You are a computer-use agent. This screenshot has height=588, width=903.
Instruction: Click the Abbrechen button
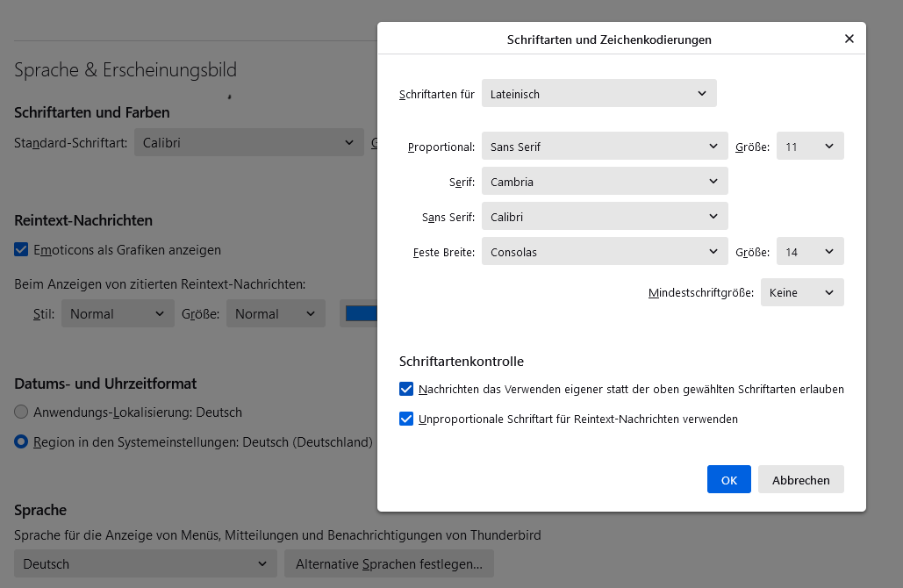(800, 480)
